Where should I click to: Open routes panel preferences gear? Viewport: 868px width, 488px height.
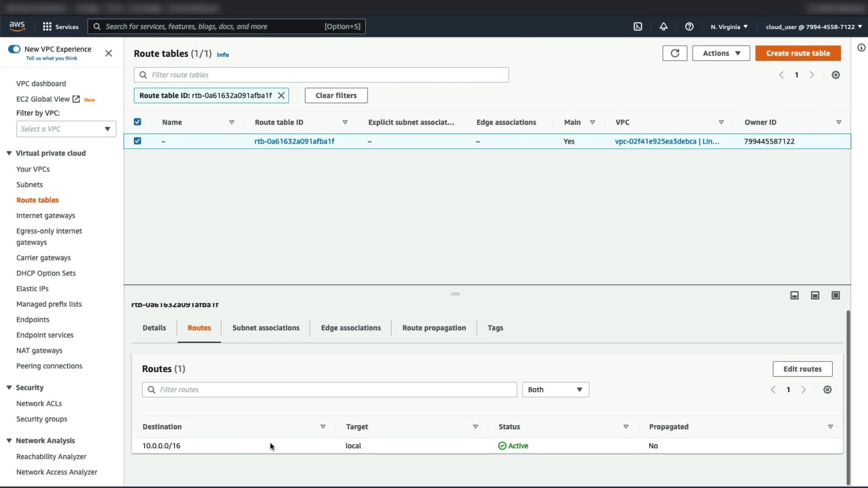[x=827, y=389]
